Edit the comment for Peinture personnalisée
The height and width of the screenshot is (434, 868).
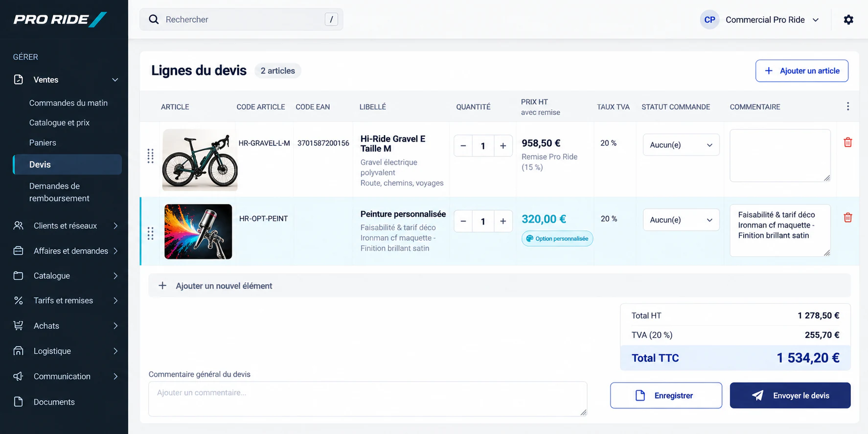pos(780,230)
